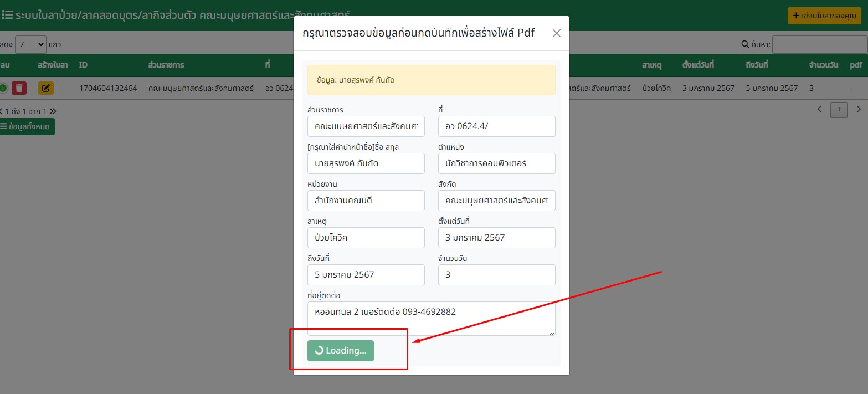This screenshot has height=394, width=868.
Task: Click the ID cell 1704604132464
Action: [108, 88]
